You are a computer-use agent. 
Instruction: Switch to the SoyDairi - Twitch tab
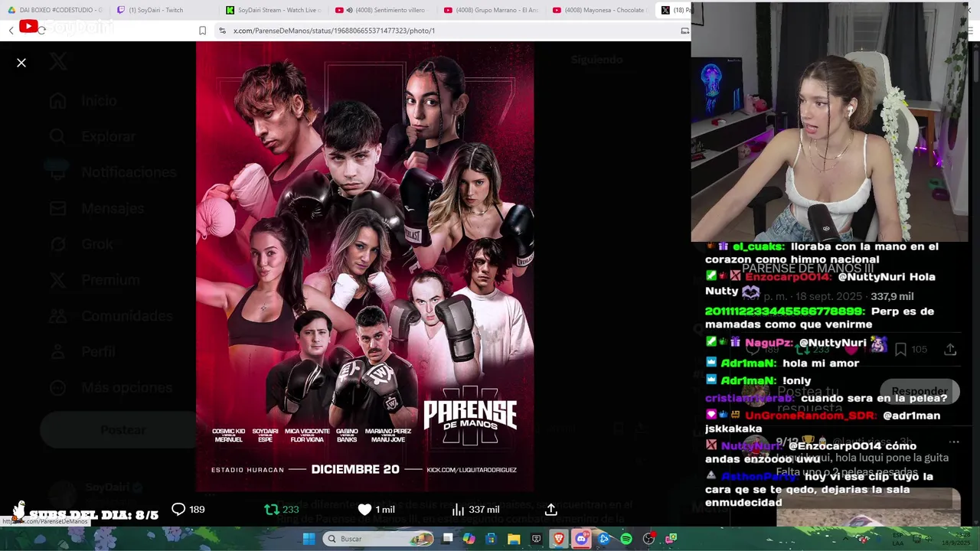point(162,10)
